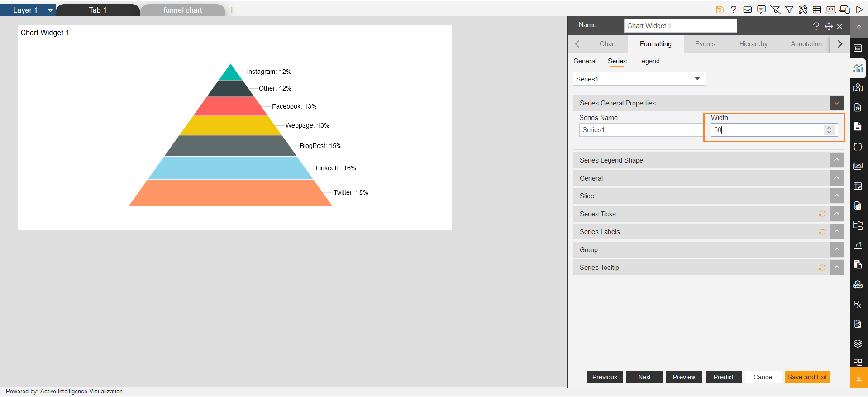Click the move crosshair icon in the panel header

829,26
